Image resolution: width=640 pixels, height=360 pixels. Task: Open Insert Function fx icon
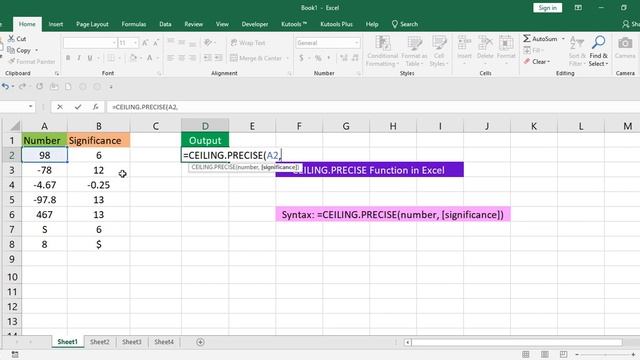pos(96,107)
